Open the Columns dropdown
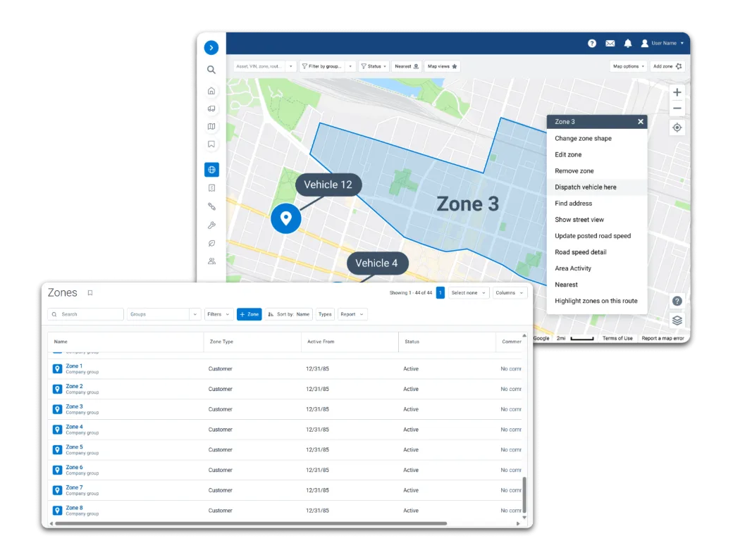The image size is (733, 560). pos(509,293)
